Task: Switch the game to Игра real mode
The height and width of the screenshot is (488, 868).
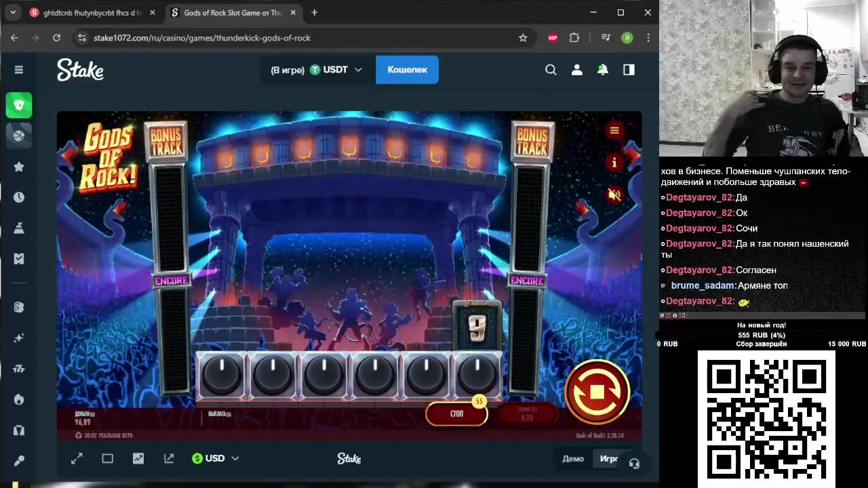Action: (609, 459)
